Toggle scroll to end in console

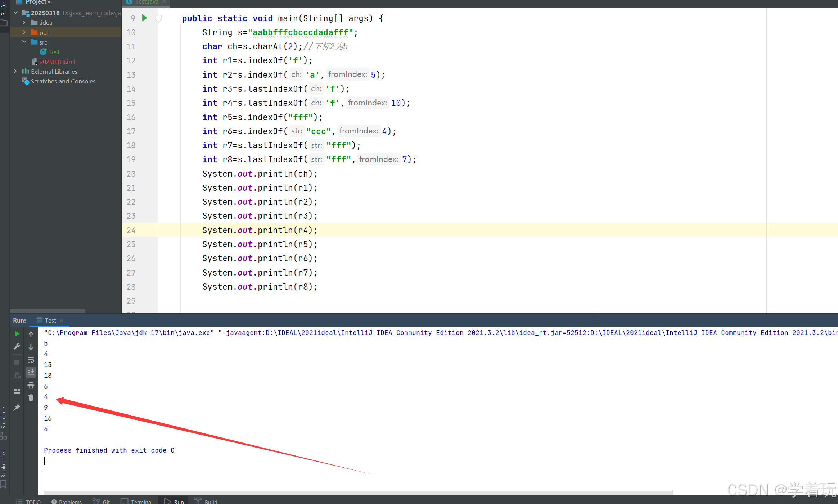pyautogui.click(x=31, y=372)
